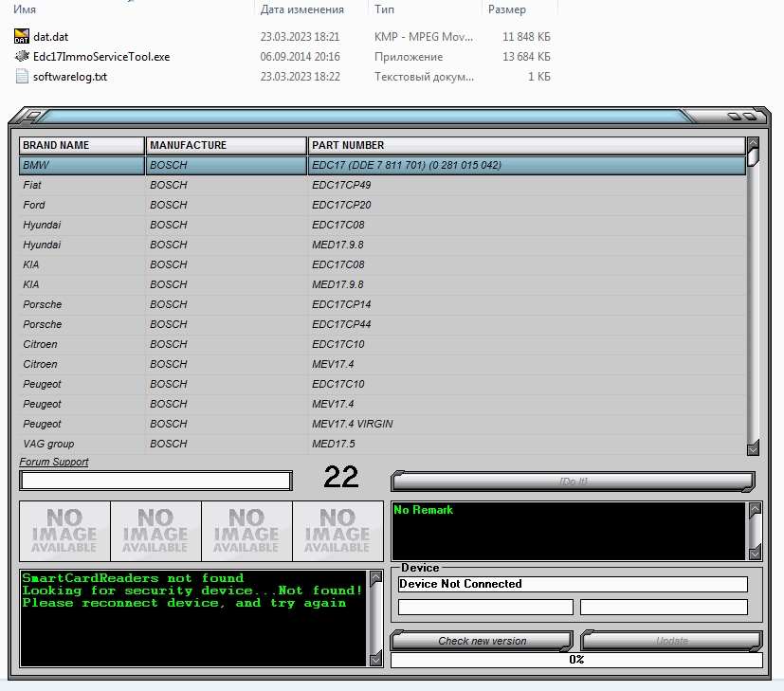Screen dimensions: 784x691
Task: Click the down arrow on ECU list scrollbar
Action: click(x=753, y=448)
